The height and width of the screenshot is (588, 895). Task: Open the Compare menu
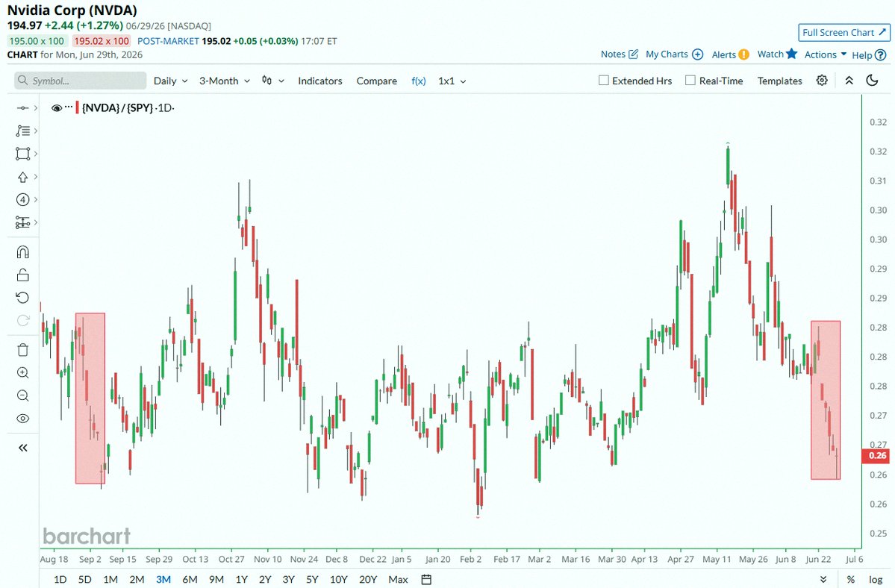(377, 81)
